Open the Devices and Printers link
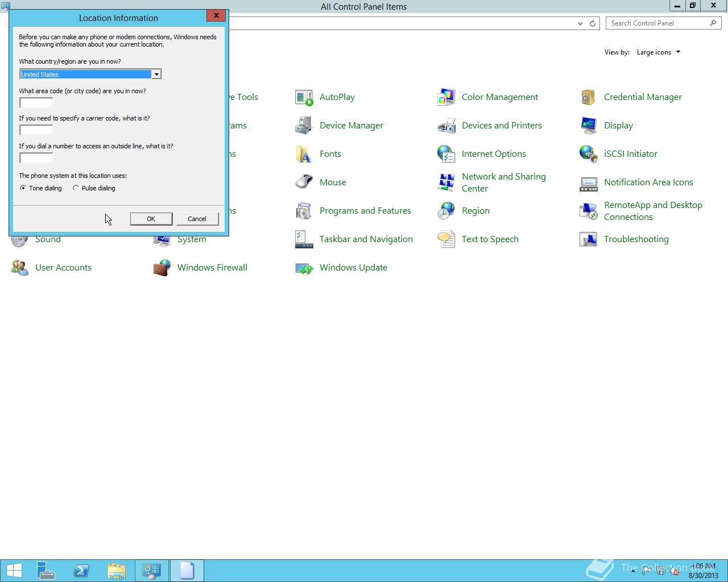The width and height of the screenshot is (728, 582). 502,126
